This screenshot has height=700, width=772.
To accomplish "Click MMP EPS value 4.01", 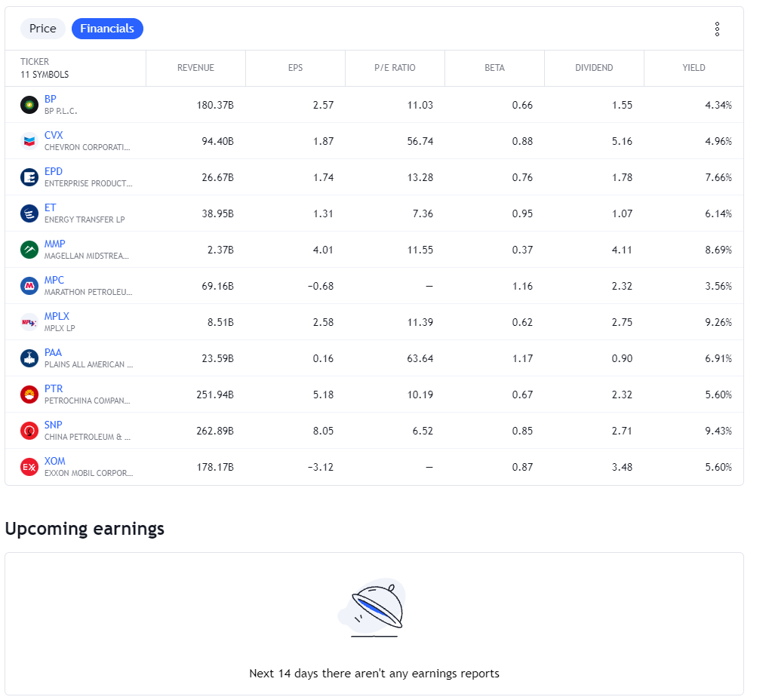I will [x=323, y=250].
